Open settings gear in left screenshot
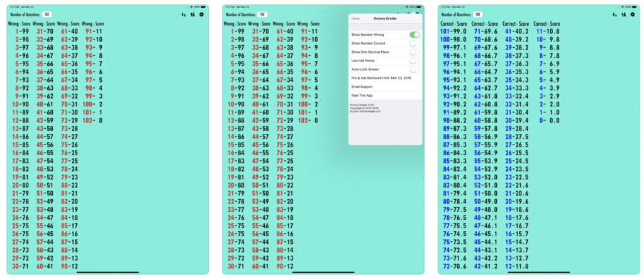The image size is (644, 279). coord(202,14)
